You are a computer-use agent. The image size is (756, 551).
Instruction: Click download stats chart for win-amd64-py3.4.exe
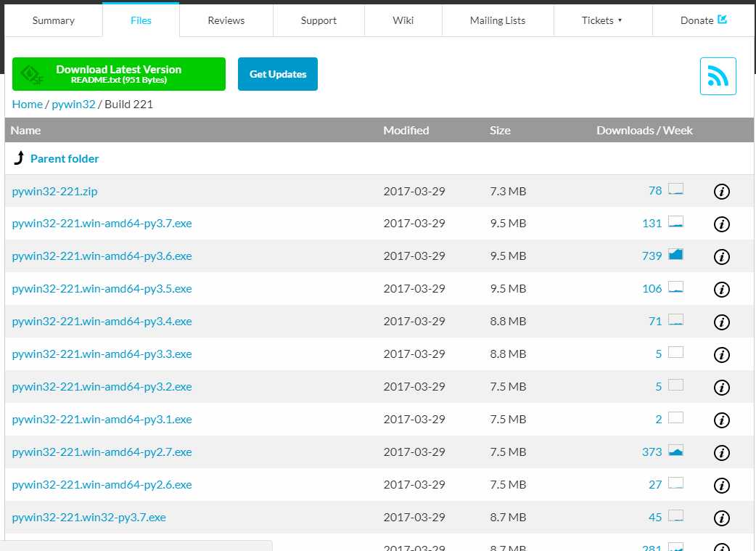tap(675, 319)
